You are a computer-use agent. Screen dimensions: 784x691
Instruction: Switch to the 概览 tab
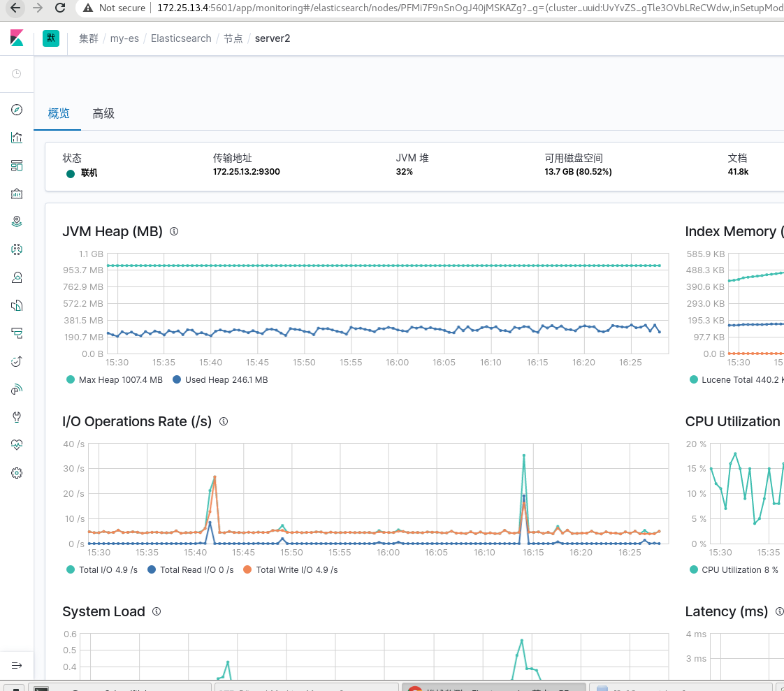(x=59, y=114)
